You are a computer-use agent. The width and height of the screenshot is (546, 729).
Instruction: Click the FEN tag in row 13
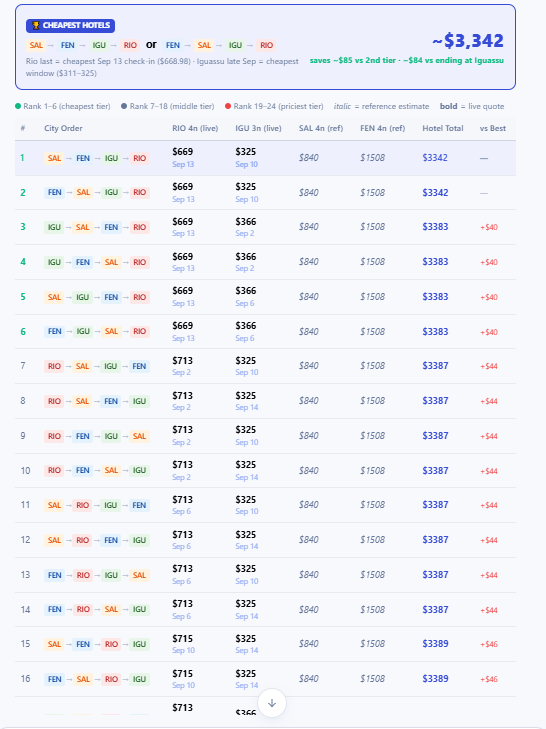point(54,575)
